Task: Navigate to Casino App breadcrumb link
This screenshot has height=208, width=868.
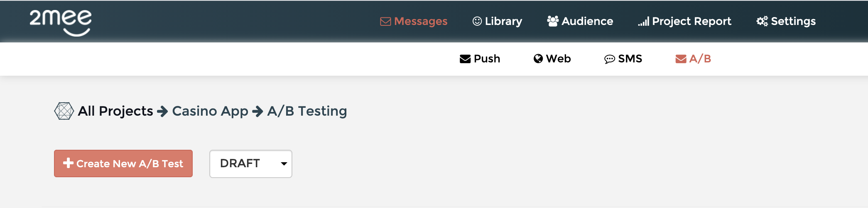Action: 210,111
